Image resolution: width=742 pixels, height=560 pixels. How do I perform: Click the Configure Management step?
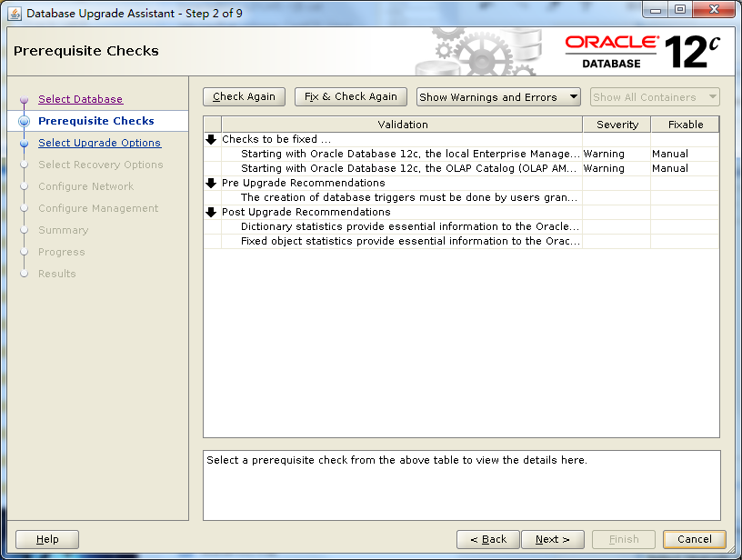click(98, 208)
